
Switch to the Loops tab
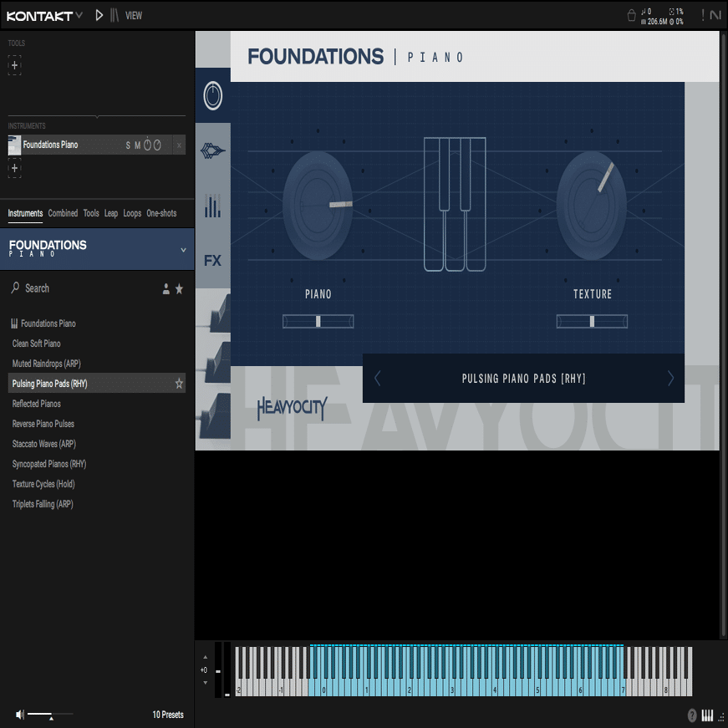[132, 213]
